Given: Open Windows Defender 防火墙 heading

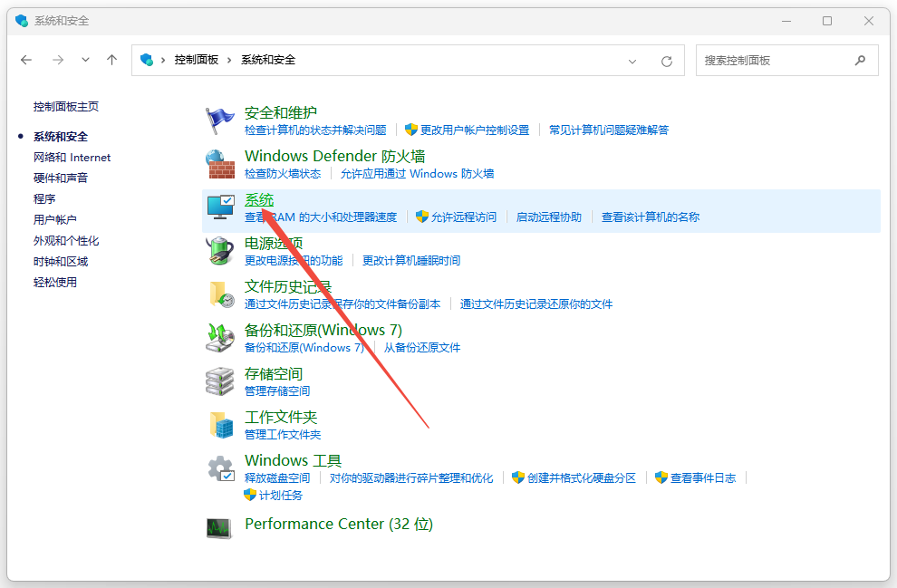Looking at the screenshot, I should click(x=334, y=156).
